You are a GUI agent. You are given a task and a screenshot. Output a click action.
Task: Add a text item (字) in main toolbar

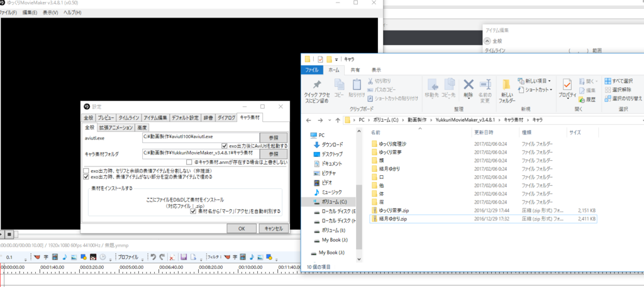click(45, 257)
